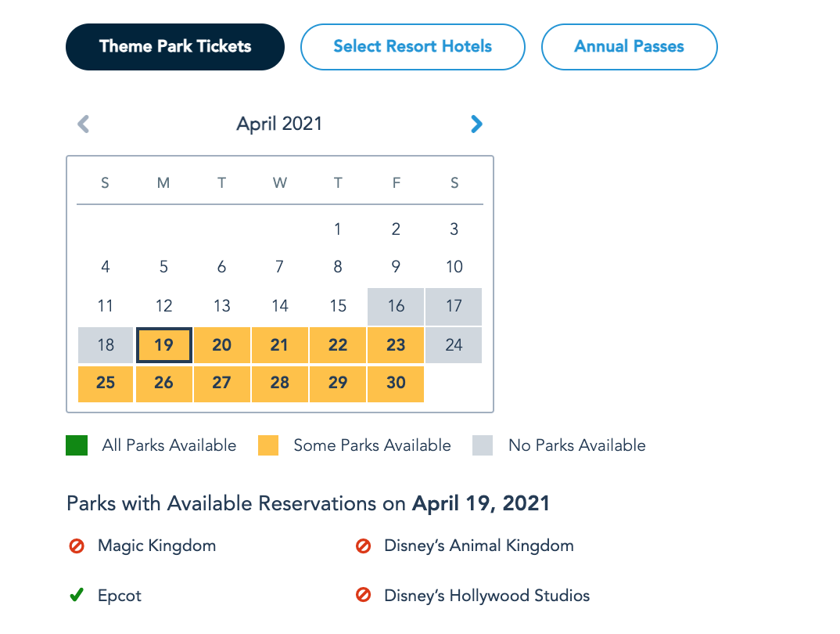This screenshot has height=634, width=840.
Task: Click Magic Kingdom unavailable icon
Action: [77, 546]
